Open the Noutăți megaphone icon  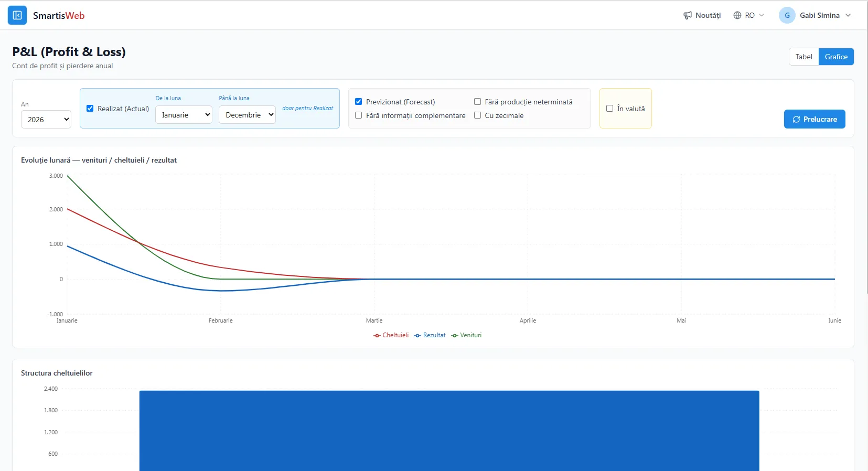[x=687, y=15]
